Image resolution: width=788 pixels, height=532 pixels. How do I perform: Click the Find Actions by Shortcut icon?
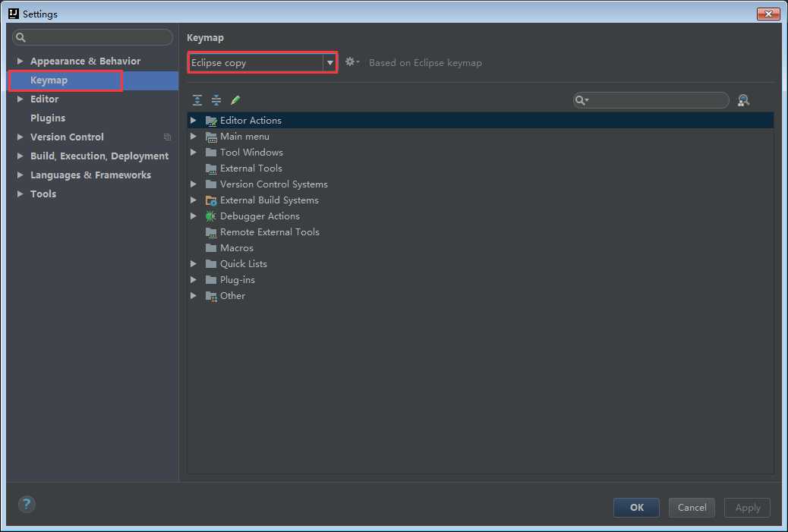click(x=743, y=100)
